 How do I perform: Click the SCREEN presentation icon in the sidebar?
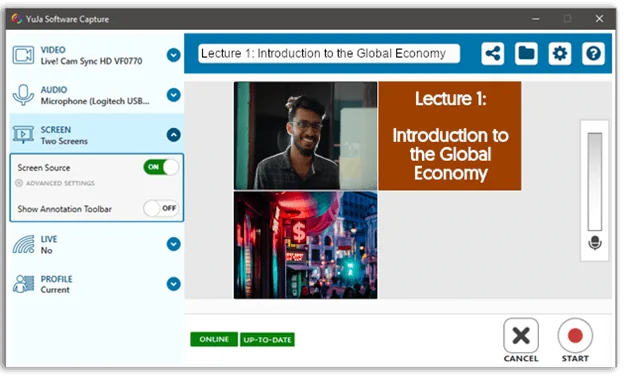tap(23, 135)
